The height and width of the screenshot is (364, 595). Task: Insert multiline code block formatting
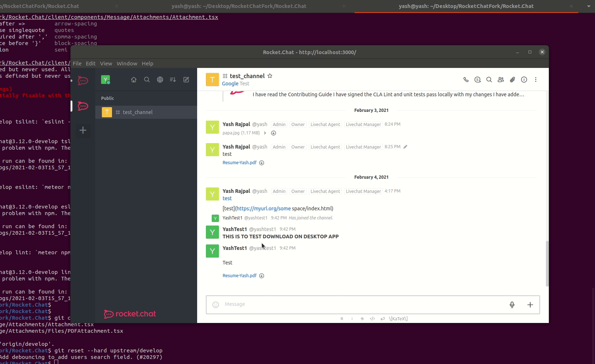coord(383,319)
